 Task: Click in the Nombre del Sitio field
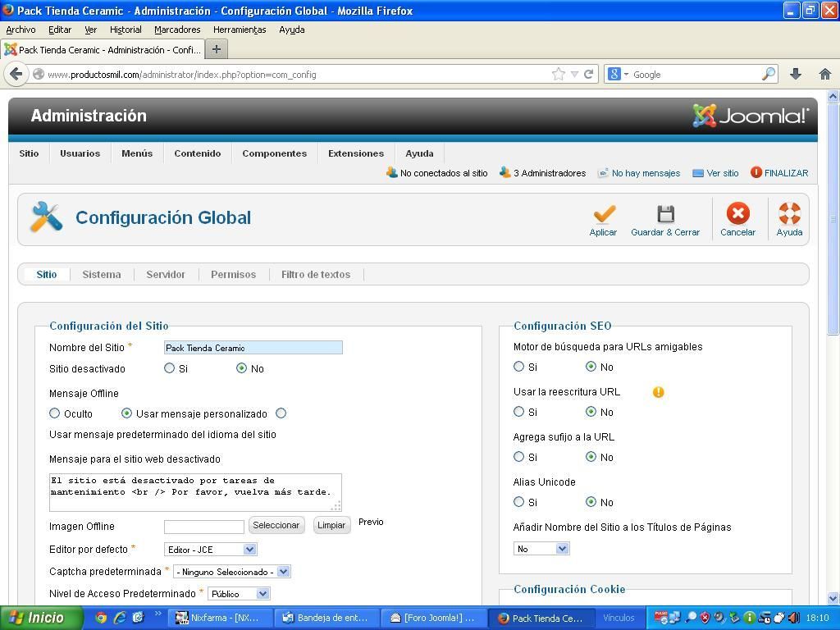point(253,348)
